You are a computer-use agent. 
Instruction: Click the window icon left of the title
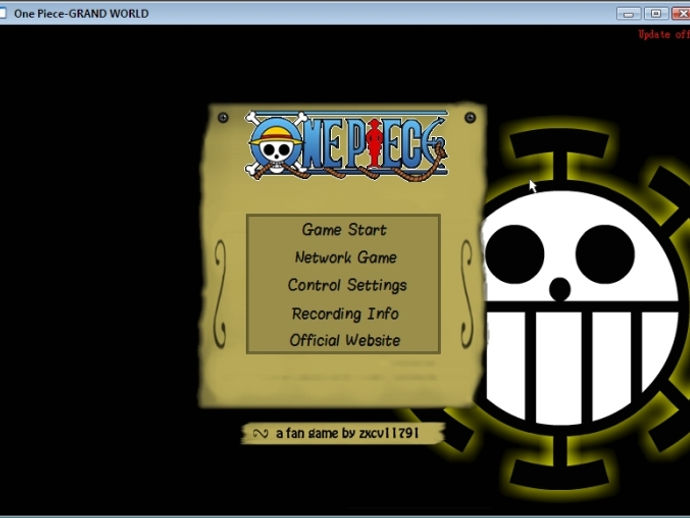[x=3, y=13]
